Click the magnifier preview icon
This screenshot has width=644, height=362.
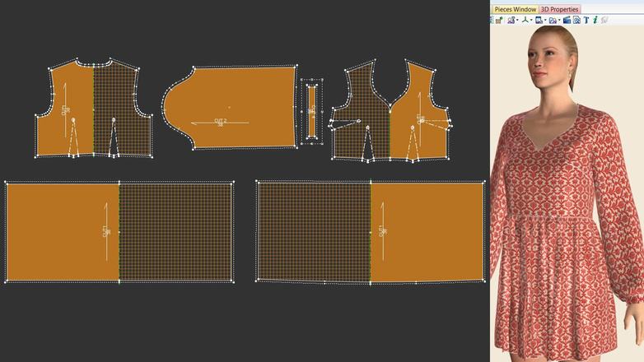576,20
